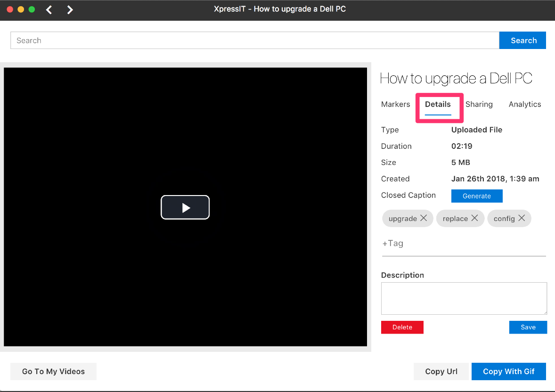The width and height of the screenshot is (555, 392).
Task: Remove the replace tag via its X
Action: (474, 218)
